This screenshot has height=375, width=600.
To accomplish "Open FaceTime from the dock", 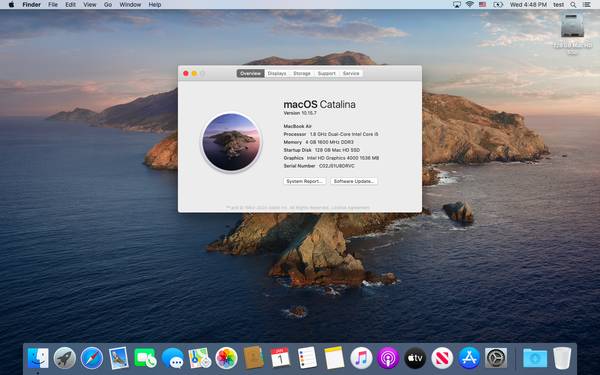I will [x=145, y=358].
